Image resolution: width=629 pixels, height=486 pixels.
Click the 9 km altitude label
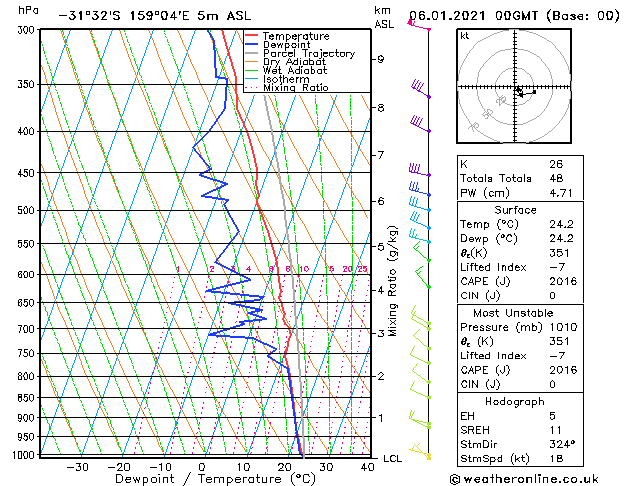tap(380, 59)
